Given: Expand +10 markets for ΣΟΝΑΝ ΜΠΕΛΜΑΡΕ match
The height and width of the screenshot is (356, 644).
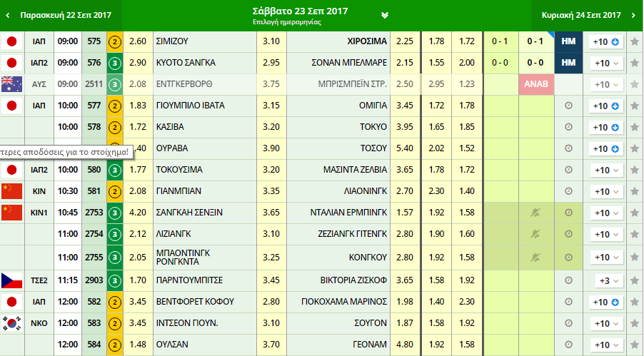Looking at the screenshot, I should [x=605, y=63].
